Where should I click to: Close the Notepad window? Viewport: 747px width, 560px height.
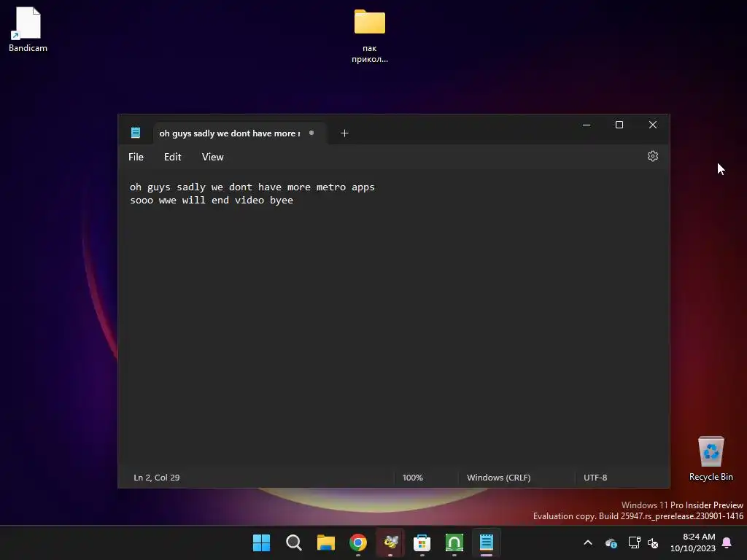pos(653,125)
